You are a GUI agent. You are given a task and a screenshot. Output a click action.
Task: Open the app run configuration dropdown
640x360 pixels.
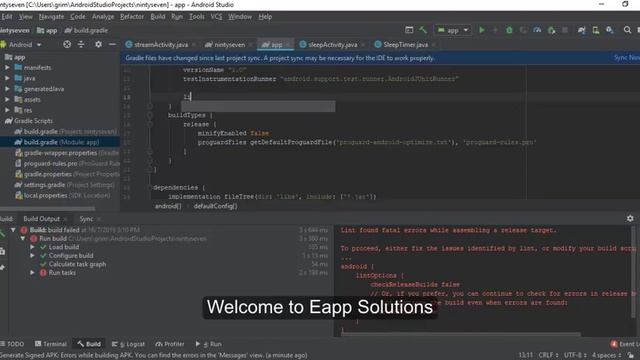[x=453, y=30]
